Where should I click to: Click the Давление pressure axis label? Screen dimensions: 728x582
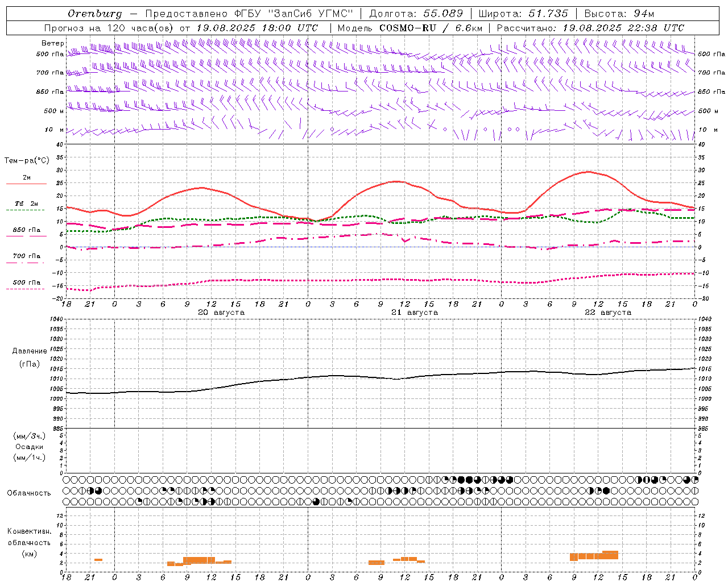coord(30,351)
